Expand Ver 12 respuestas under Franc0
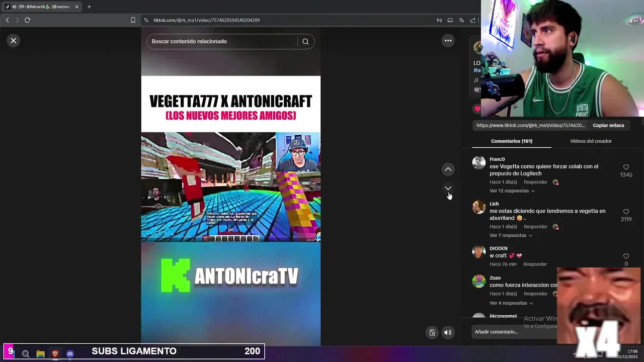The height and width of the screenshot is (362, 644). click(x=512, y=191)
